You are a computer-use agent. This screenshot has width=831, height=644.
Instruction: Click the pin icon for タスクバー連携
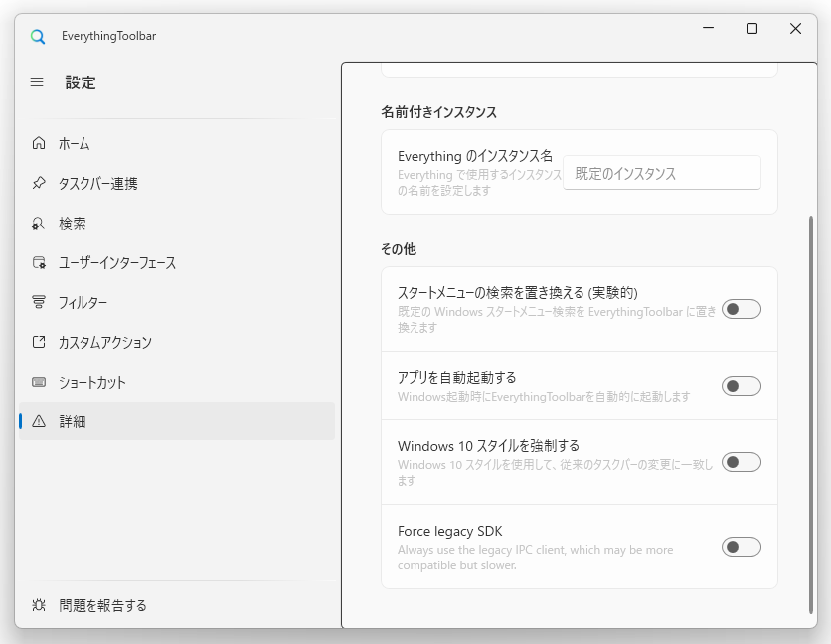pos(39,183)
